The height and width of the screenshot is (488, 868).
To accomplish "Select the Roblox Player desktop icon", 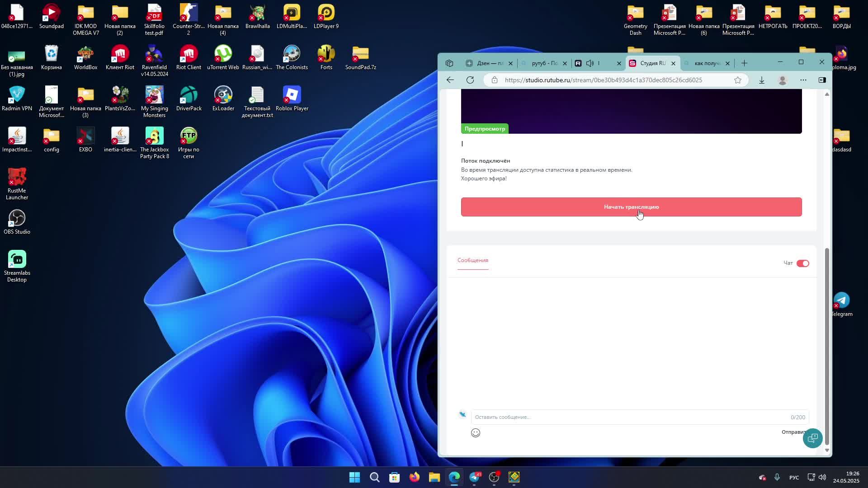I will click(x=292, y=99).
